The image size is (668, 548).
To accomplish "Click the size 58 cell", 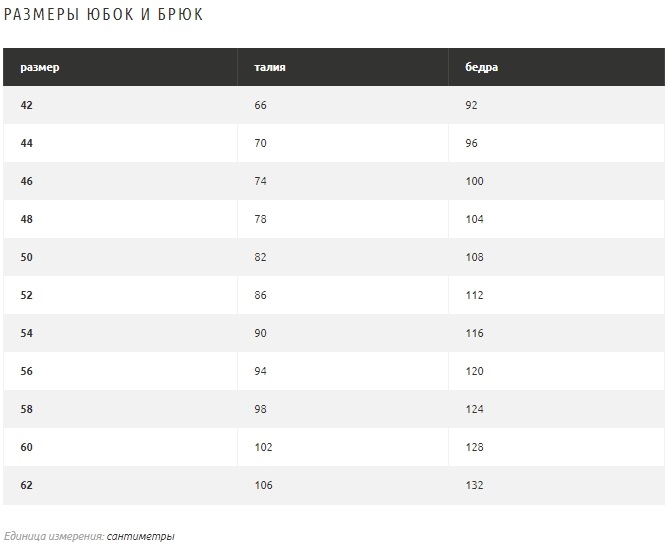I will (x=26, y=409).
